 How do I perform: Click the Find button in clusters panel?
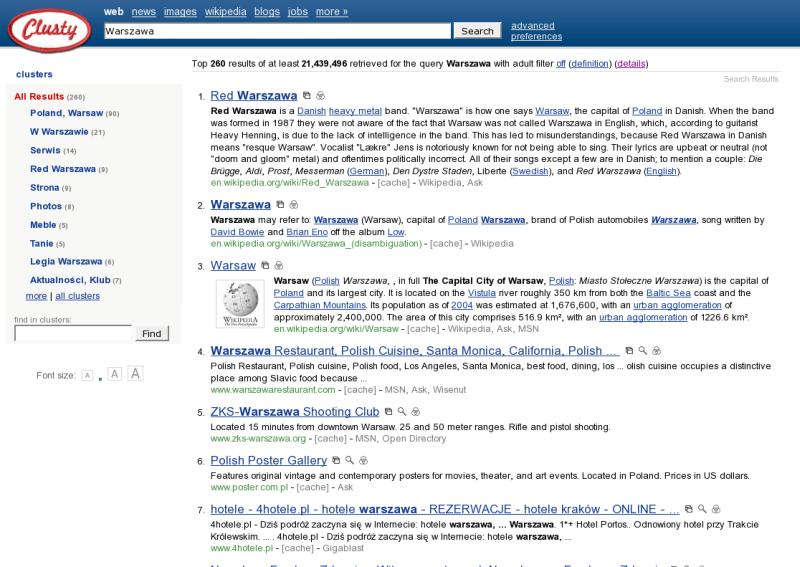click(152, 334)
